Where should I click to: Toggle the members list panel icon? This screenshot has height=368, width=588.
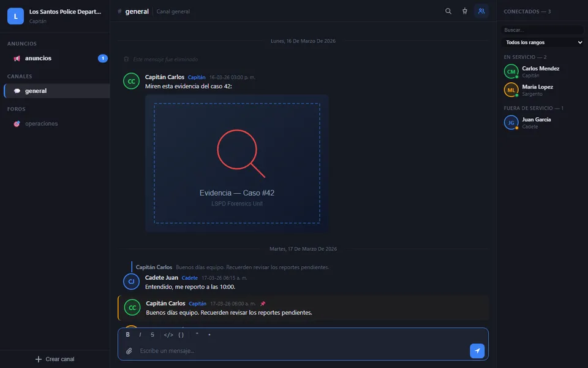click(x=481, y=11)
